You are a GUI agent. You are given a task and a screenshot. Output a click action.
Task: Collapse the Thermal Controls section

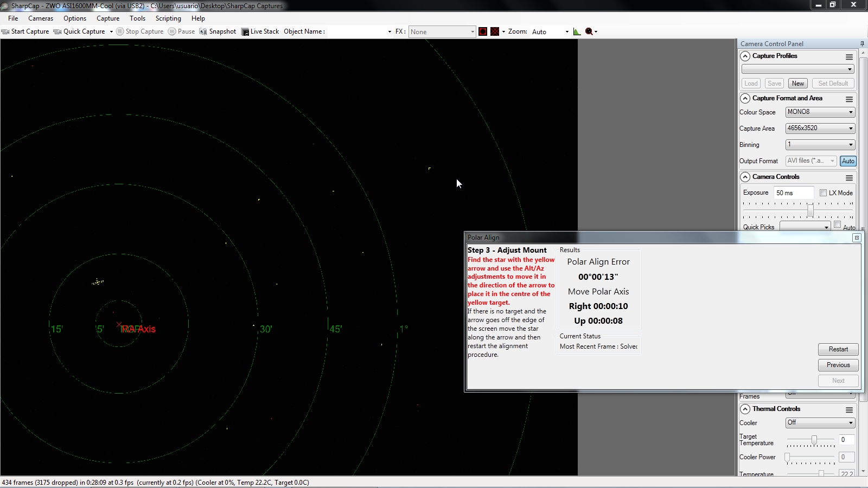pos(745,409)
